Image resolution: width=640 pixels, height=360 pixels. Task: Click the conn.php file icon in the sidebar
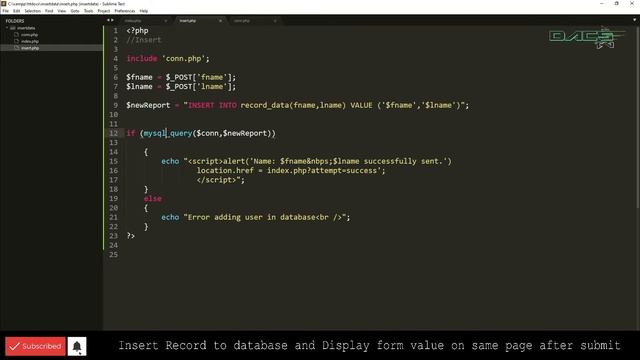[17, 35]
